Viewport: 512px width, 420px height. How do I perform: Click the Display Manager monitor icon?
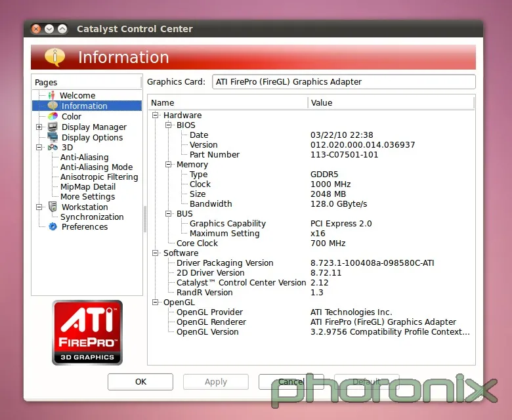(x=53, y=127)
